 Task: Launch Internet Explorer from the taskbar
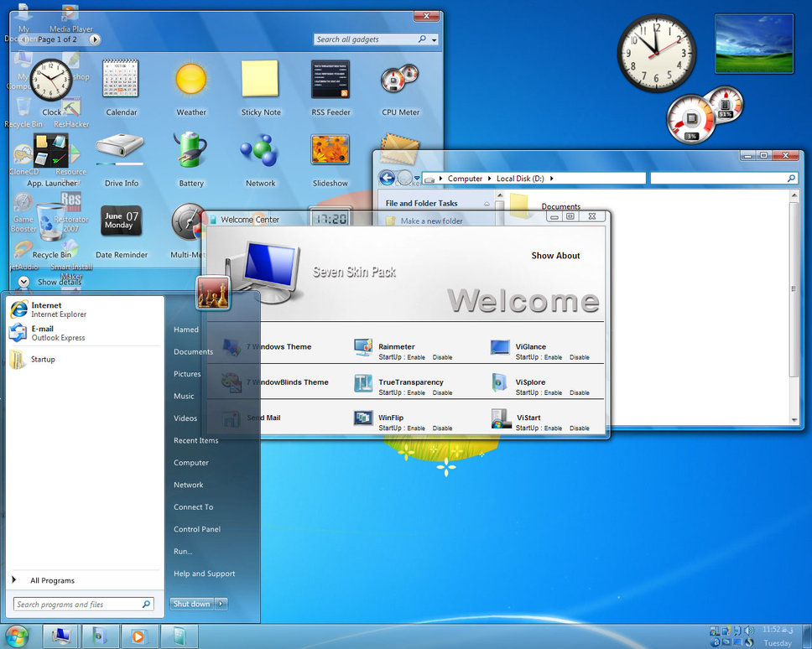(x=100, y=636)
